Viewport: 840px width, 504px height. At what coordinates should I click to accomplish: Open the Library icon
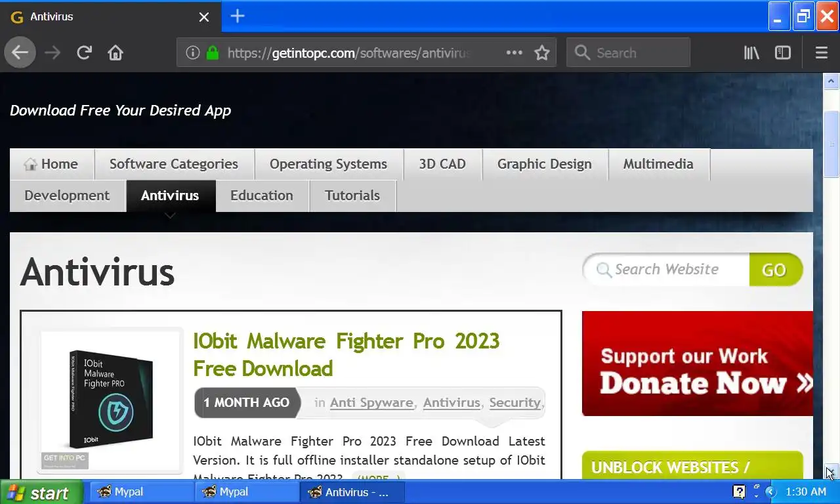coord(751,52)
